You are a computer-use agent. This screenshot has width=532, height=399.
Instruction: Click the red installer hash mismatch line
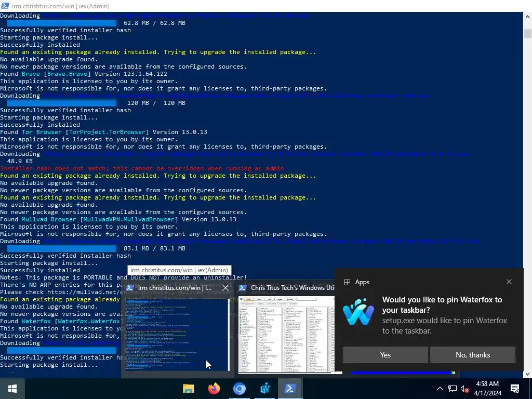coord(142,168)
